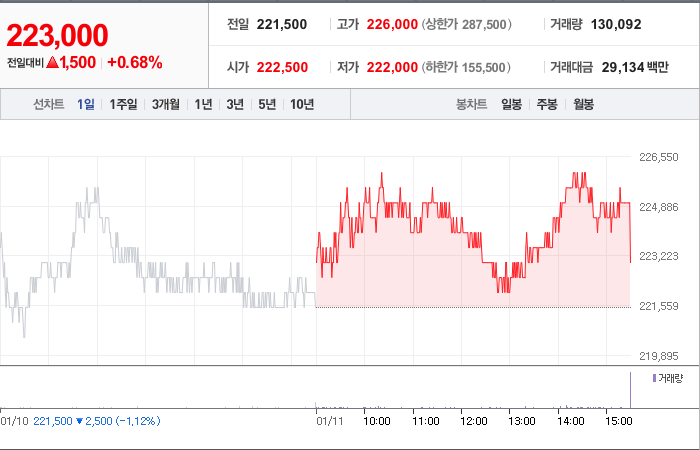Click the 봉차트 label
The image size is (700, 450).
pyautogui.click(x=471, y=104)
